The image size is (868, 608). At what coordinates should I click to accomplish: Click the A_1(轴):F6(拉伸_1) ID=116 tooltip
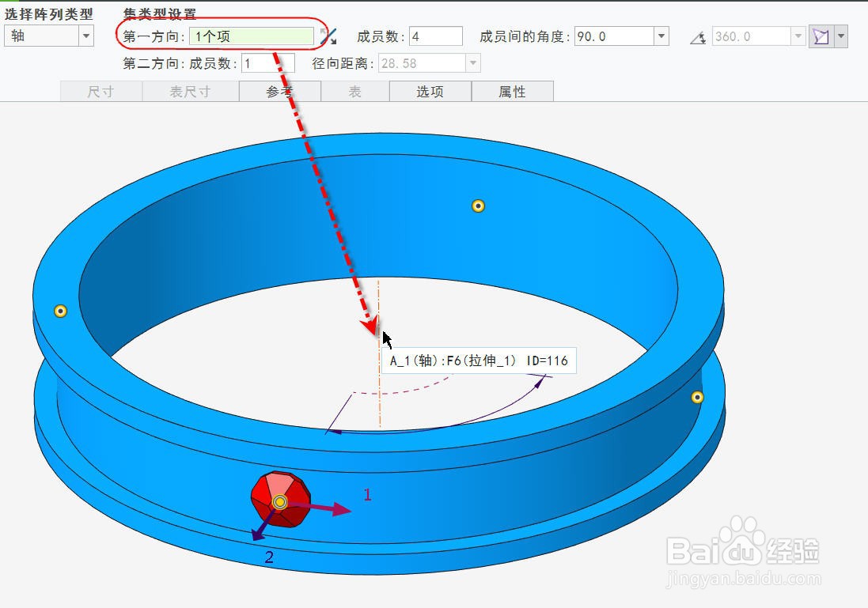pyautogui.click(x=479, y=361)
